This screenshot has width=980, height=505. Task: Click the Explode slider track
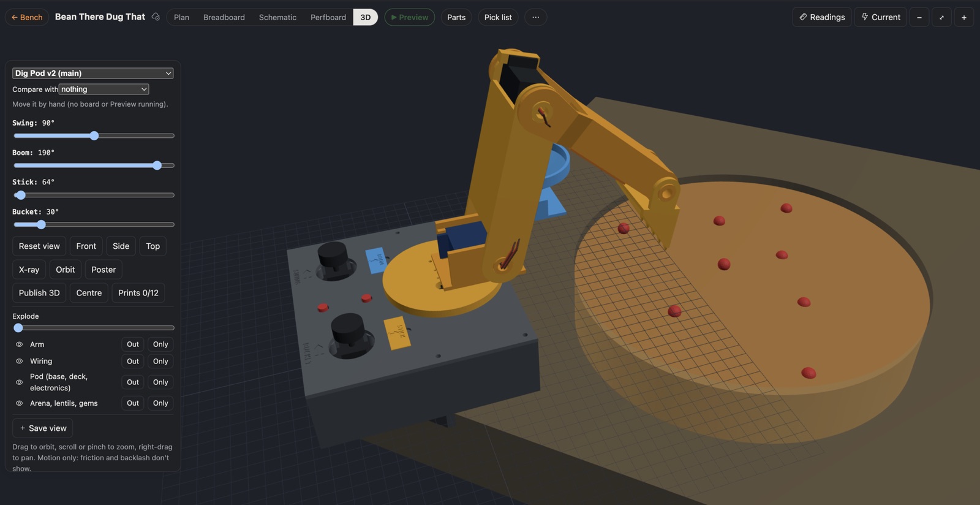point(94,328)
